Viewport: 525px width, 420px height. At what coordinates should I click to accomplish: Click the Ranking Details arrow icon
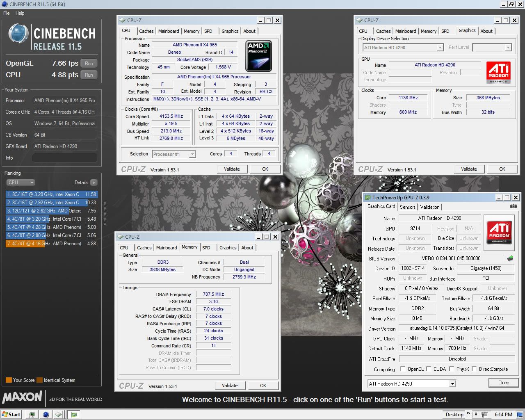[x=94, y=183]
